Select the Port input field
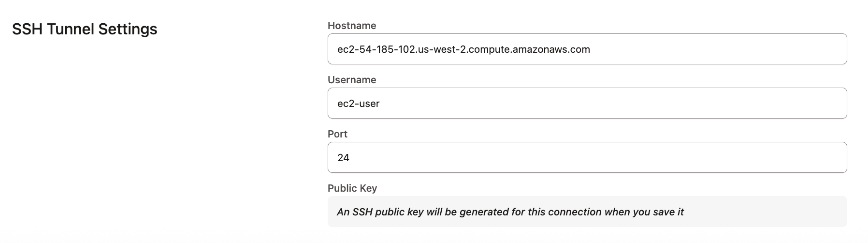The width and height of the screenshot is (868, 243). [x=587, y=157]
